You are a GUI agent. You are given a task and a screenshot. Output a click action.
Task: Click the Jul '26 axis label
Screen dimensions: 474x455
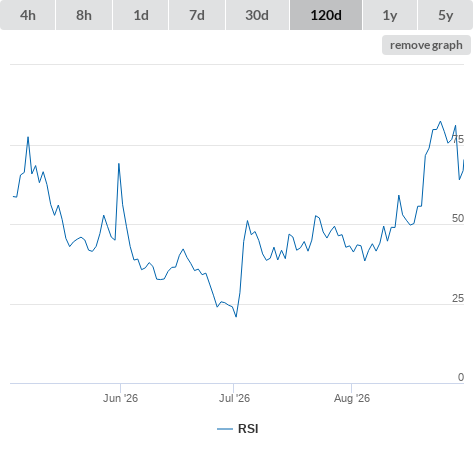click(x=234, y=398)
